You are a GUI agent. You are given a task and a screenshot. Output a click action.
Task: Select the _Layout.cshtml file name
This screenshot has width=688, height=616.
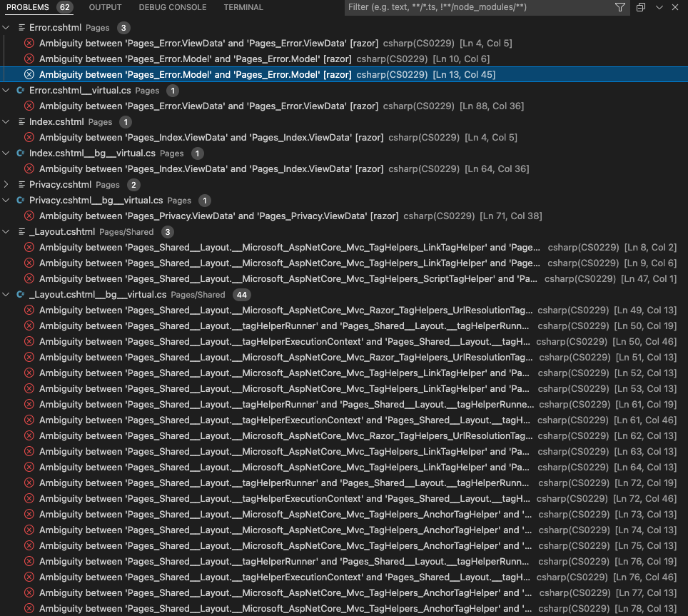(x=62, y=232)
